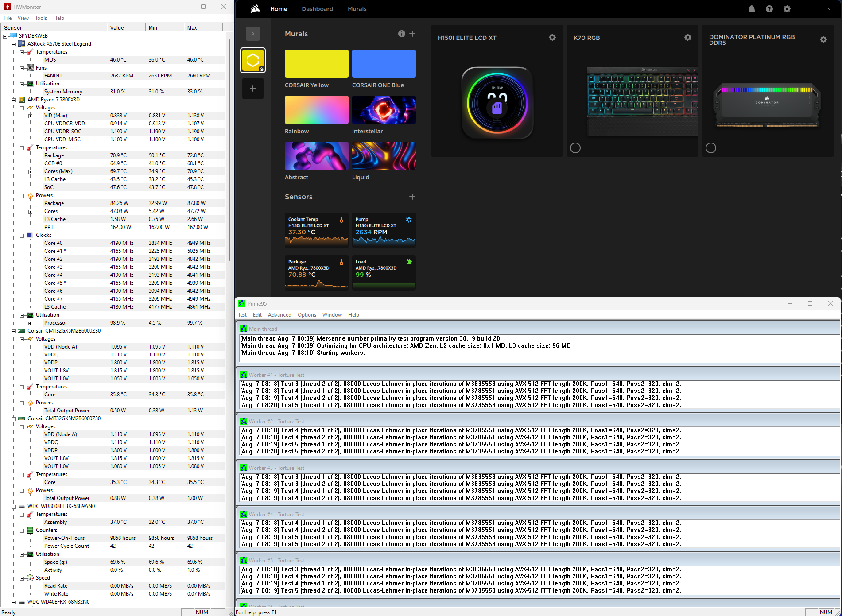Click fan icon on Pump sensor card

point(409,220)
